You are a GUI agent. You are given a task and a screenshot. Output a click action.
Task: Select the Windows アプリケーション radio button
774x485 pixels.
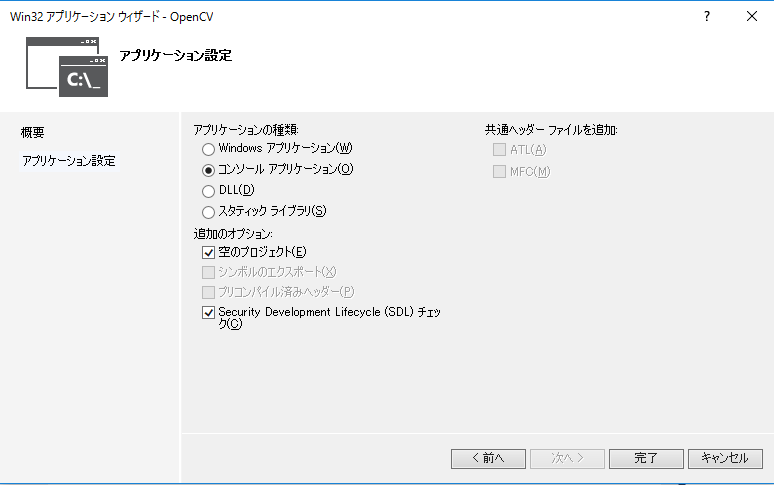[x=209, y=149]
